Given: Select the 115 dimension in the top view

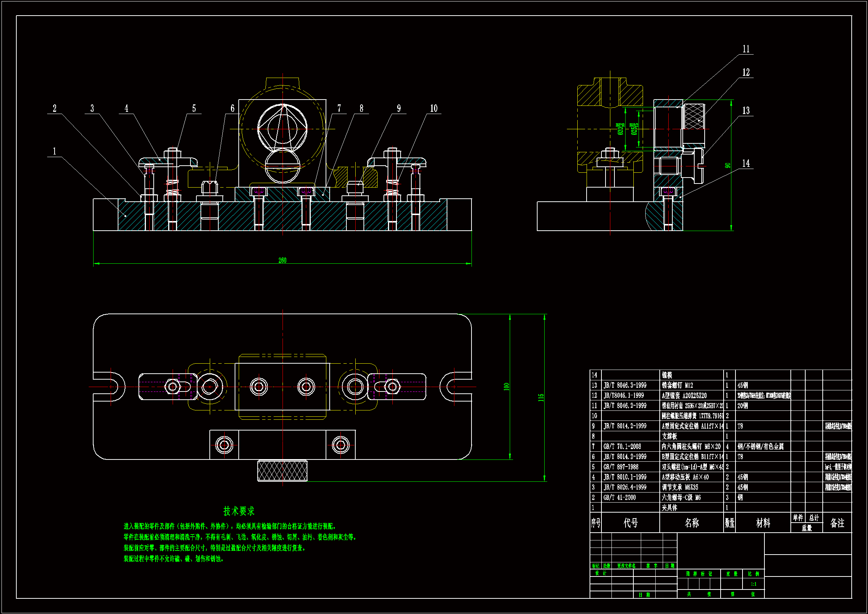Looking at the screenshot, I should pos(541,397).
